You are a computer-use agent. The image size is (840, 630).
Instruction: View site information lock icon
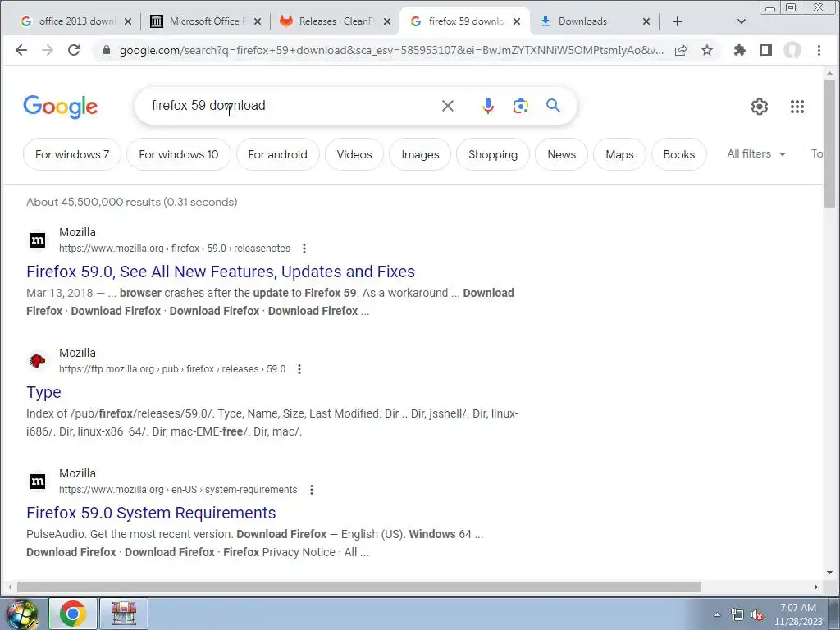point(107,50)
